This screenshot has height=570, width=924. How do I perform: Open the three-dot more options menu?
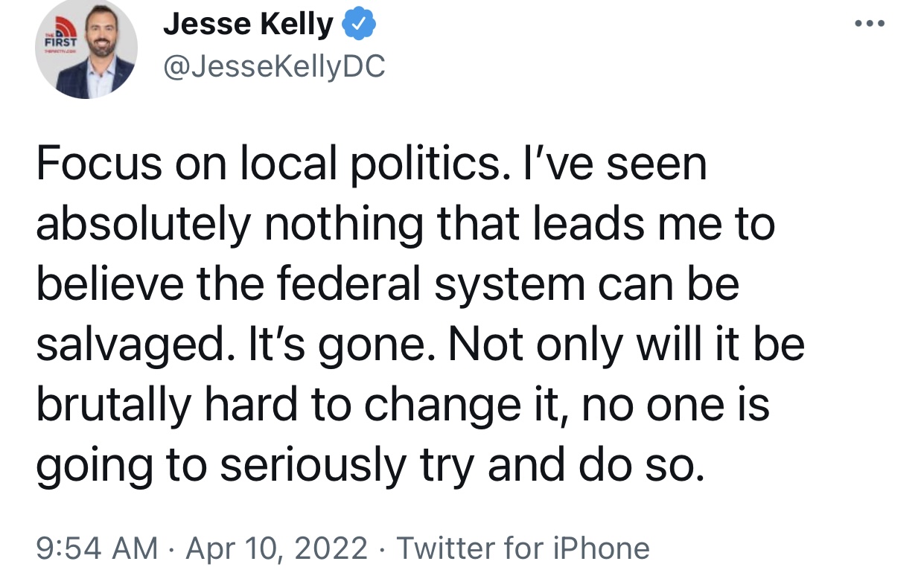point(870,25)
